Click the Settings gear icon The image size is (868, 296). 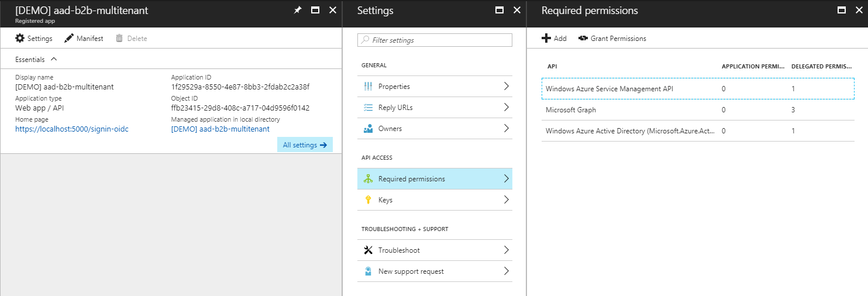(x=20, y=39)
